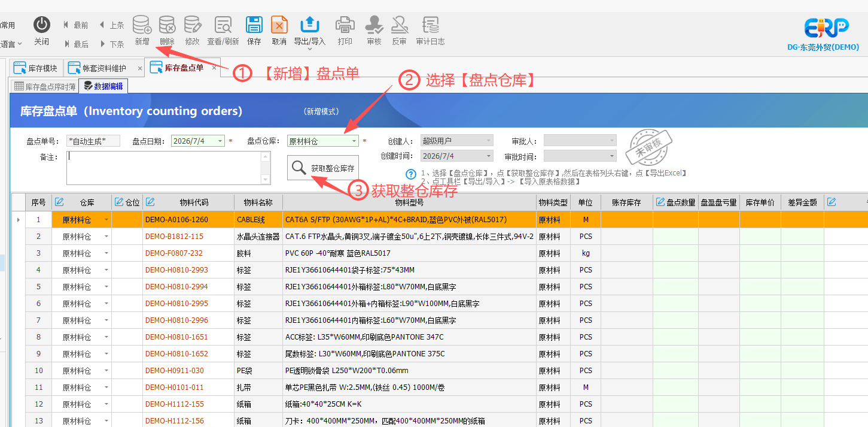Screen dimensions: 868x427
Task: Open the 导出/导入 export-import menu
Action: pos(309,31)
